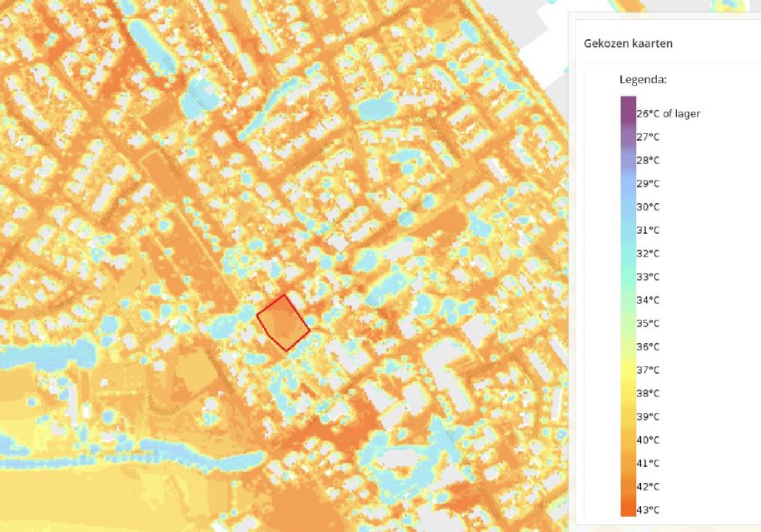Click the 41°C legend label

pos(648,463)
